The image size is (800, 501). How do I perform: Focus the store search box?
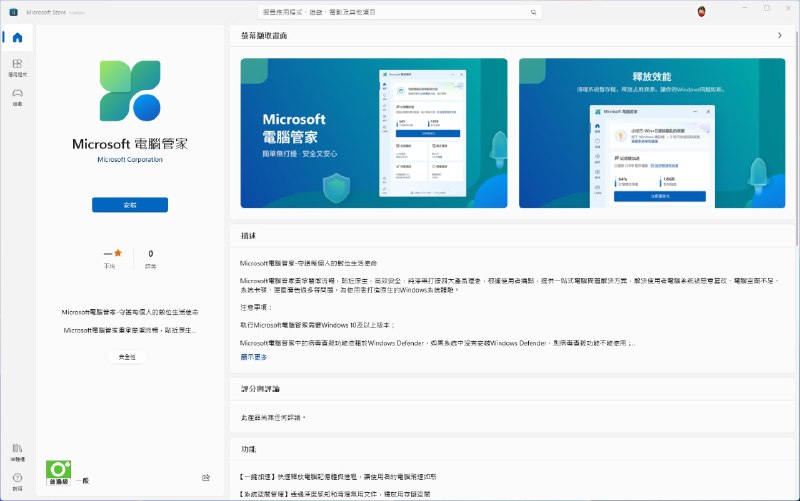click(x=400, y=12)
